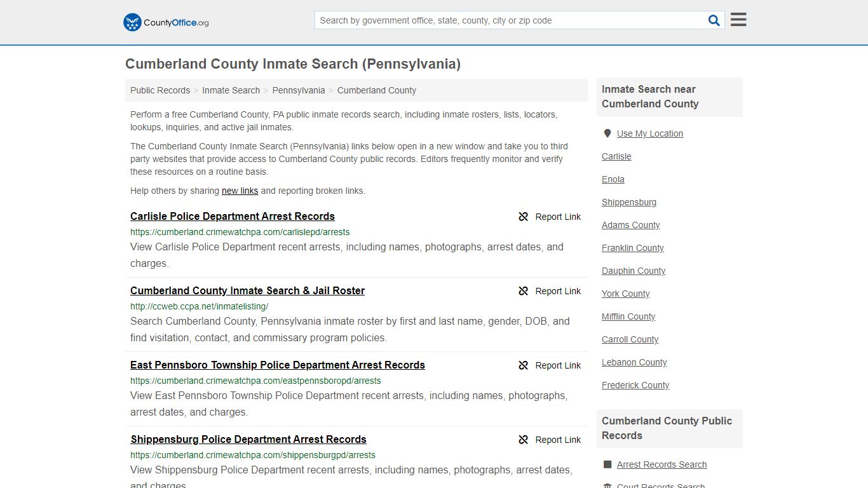The image size is (868, 488).
Task: Go to Pennsylvania breadcrumb
Action: tap(299, 90)
